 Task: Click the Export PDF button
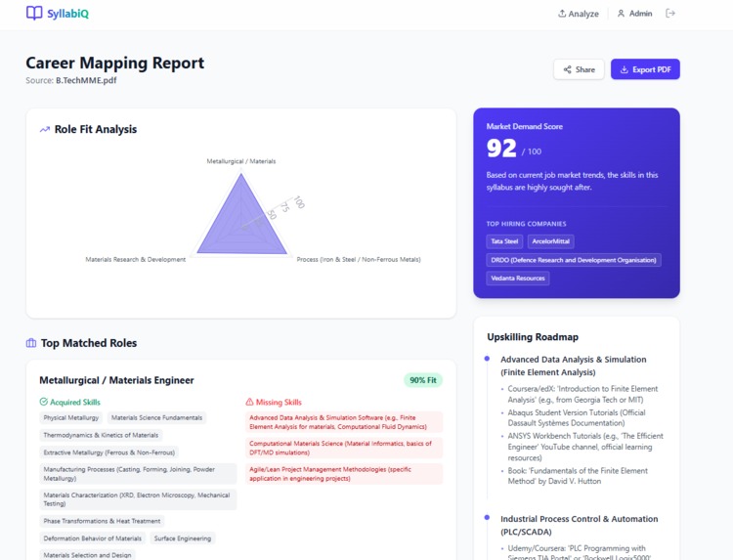pyautogui.click(x=645, y=69)
